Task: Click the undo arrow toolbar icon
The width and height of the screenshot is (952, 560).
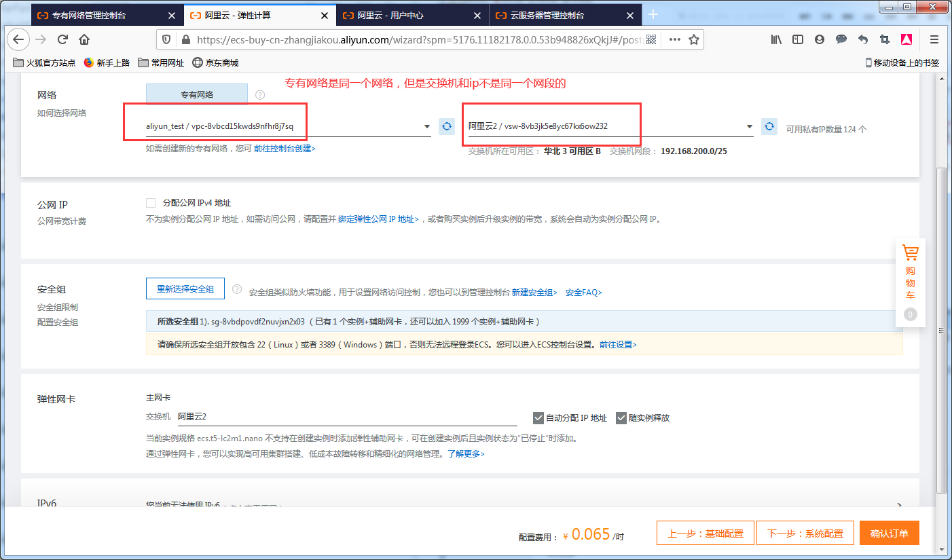Action: pos(863,39)
